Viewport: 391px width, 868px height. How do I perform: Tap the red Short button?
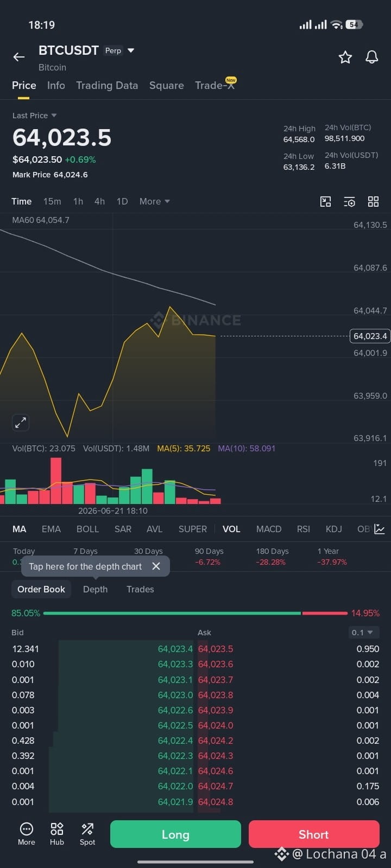click(314, 834)
